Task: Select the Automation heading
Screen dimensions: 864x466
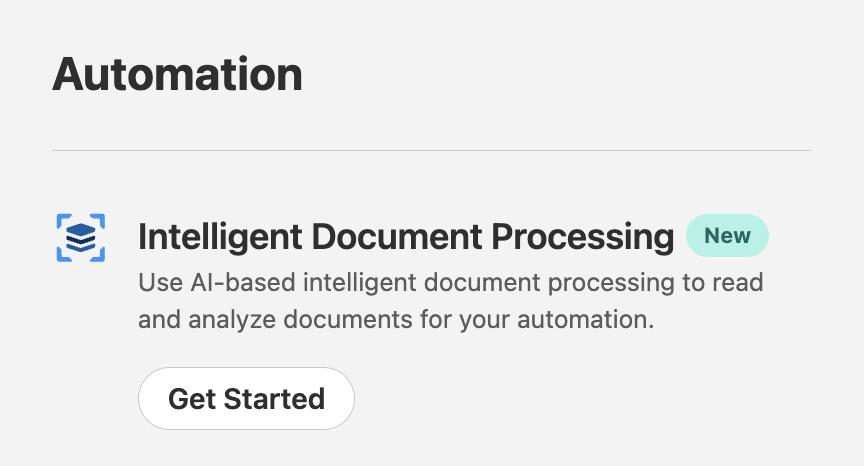Action: [177, 75]
